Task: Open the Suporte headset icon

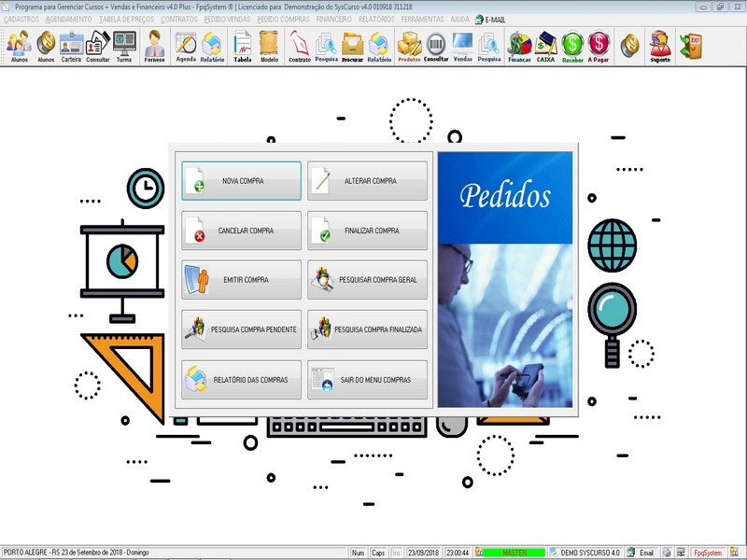Action: click(660, 46)
